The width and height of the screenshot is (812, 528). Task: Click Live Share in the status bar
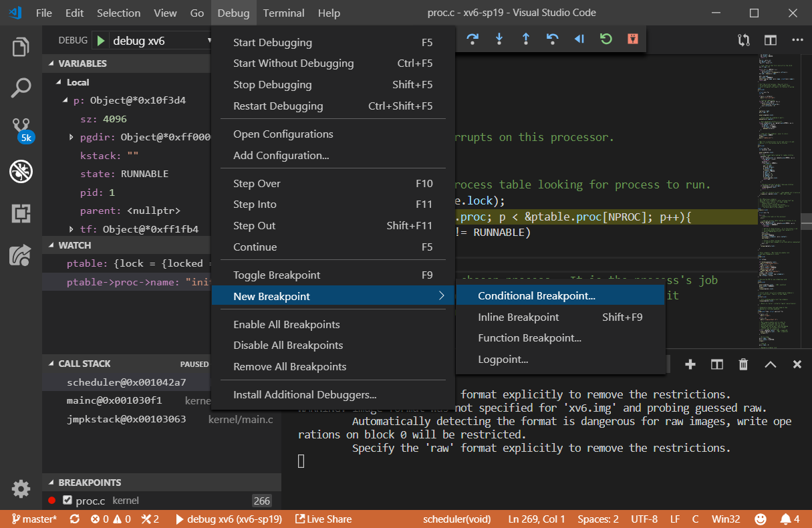coord(323,519)
